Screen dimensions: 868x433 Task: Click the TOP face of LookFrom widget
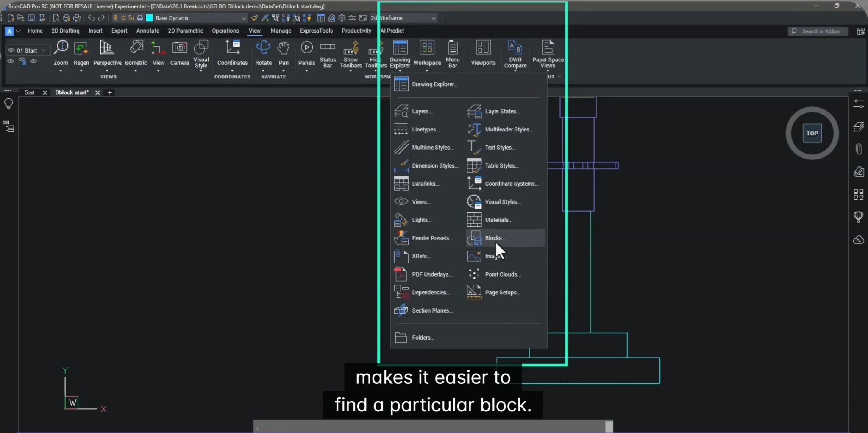812,133
